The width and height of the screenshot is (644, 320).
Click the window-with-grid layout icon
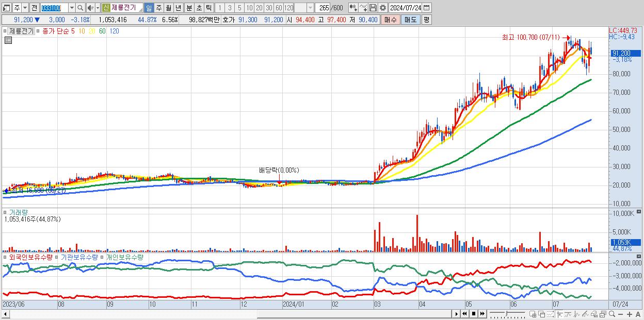[x=533, y=314]
